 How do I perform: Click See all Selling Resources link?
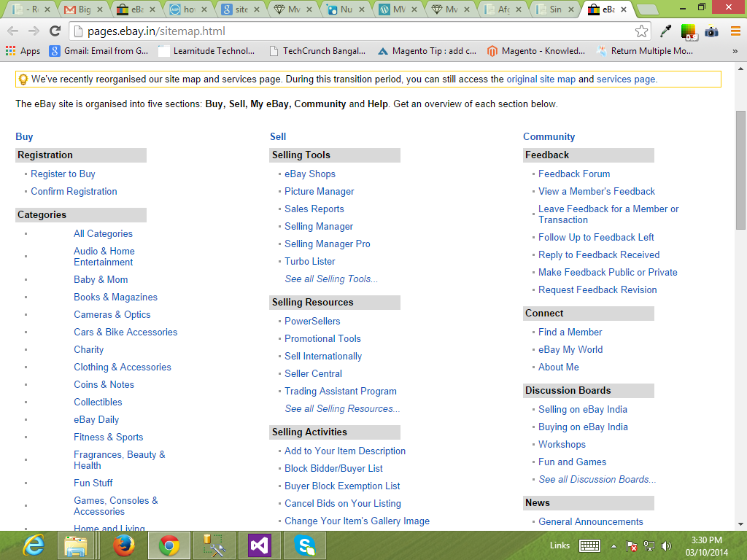[342, 409]
